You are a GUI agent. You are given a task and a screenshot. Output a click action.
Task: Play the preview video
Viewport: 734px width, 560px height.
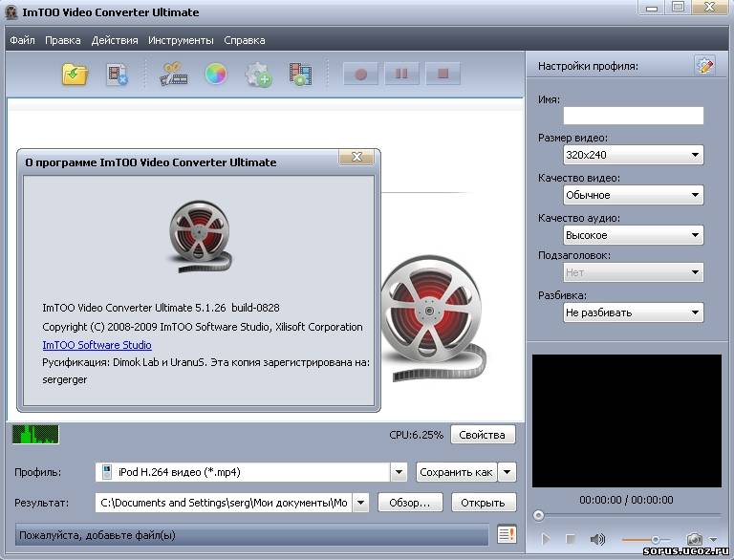546,539
